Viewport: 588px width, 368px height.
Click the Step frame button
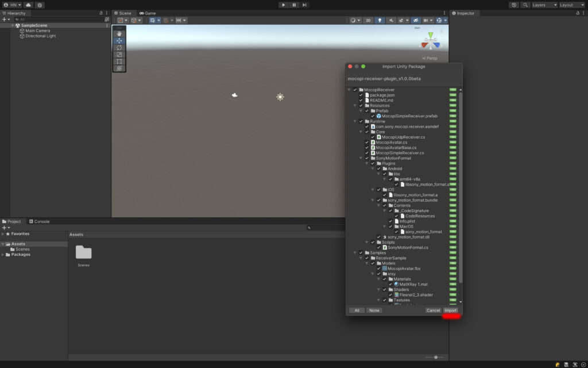[304, 5]
